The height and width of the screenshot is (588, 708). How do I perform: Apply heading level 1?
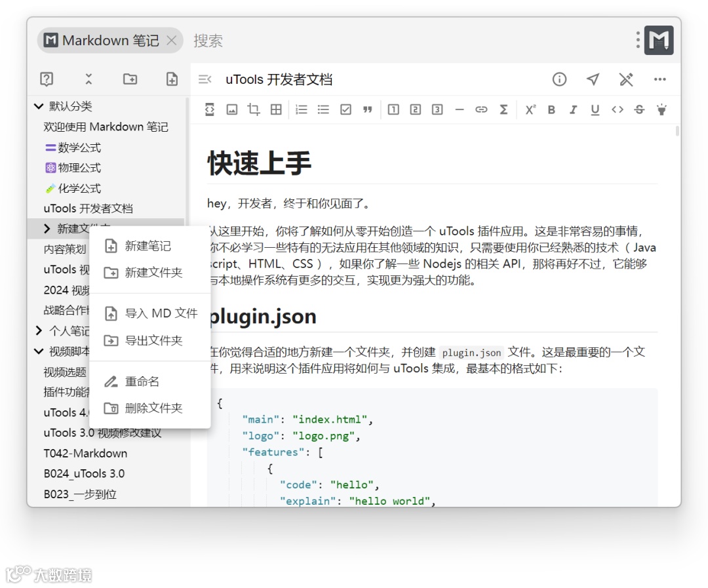click(x=393, y=109)
